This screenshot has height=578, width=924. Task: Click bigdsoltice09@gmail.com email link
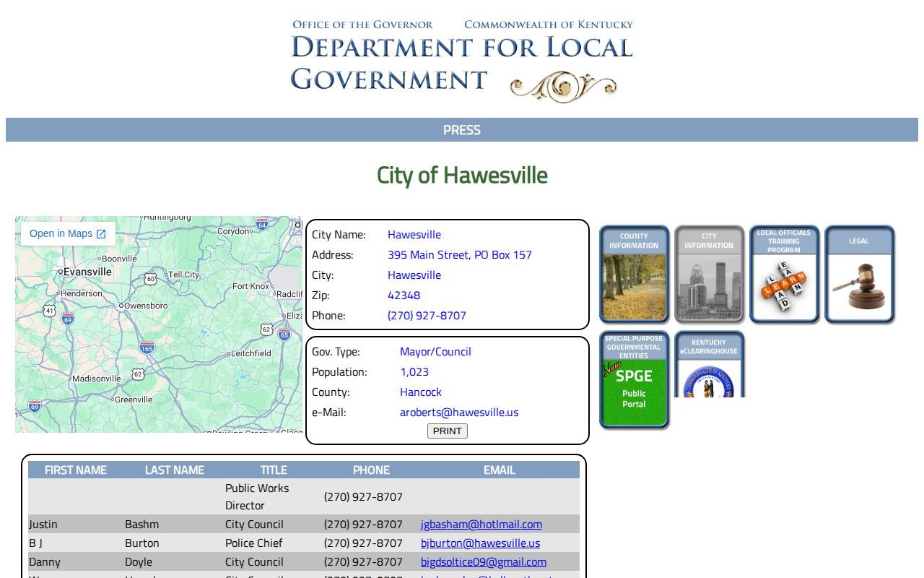[x=484, y=562]
